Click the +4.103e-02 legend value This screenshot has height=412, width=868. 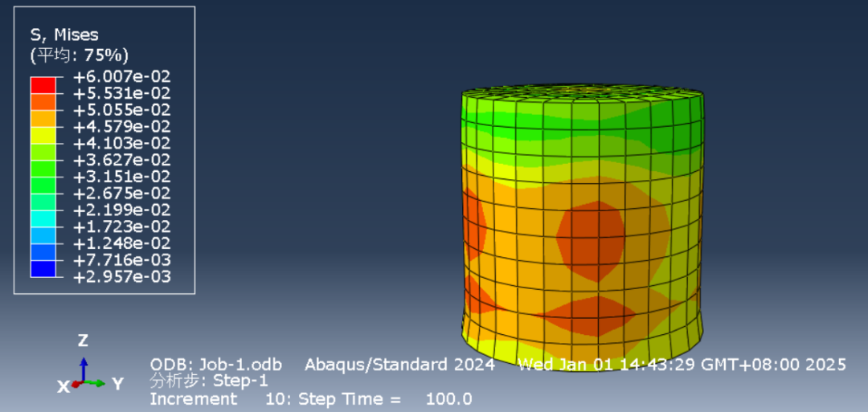click(x=121, y=144)
